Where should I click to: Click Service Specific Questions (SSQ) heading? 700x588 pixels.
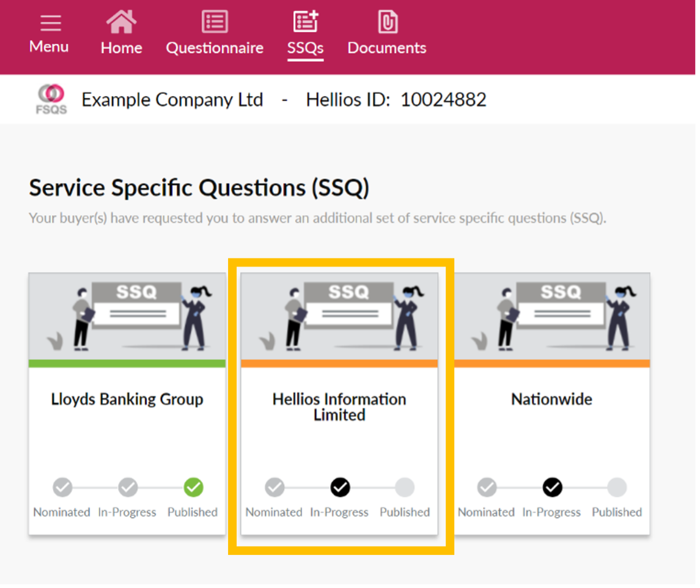click(x=199, y=188)
